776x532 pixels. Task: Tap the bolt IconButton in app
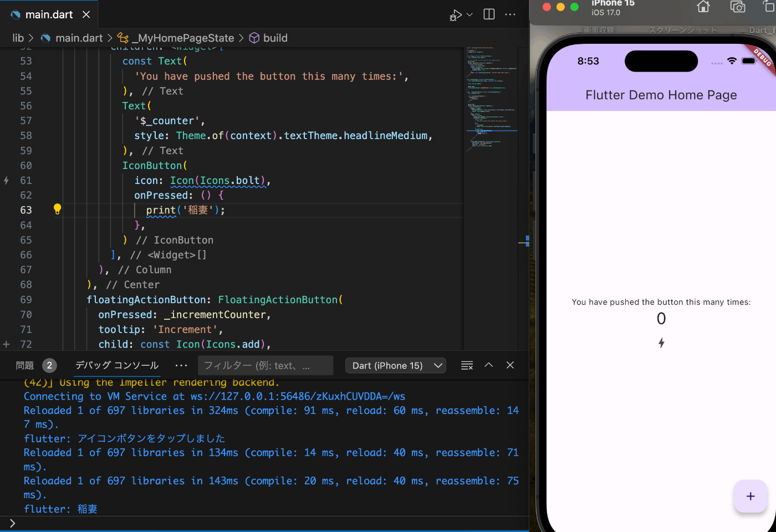coord(661,343)
